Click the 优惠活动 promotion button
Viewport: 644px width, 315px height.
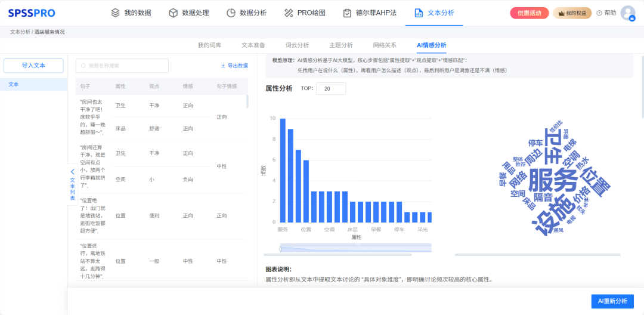529,13
